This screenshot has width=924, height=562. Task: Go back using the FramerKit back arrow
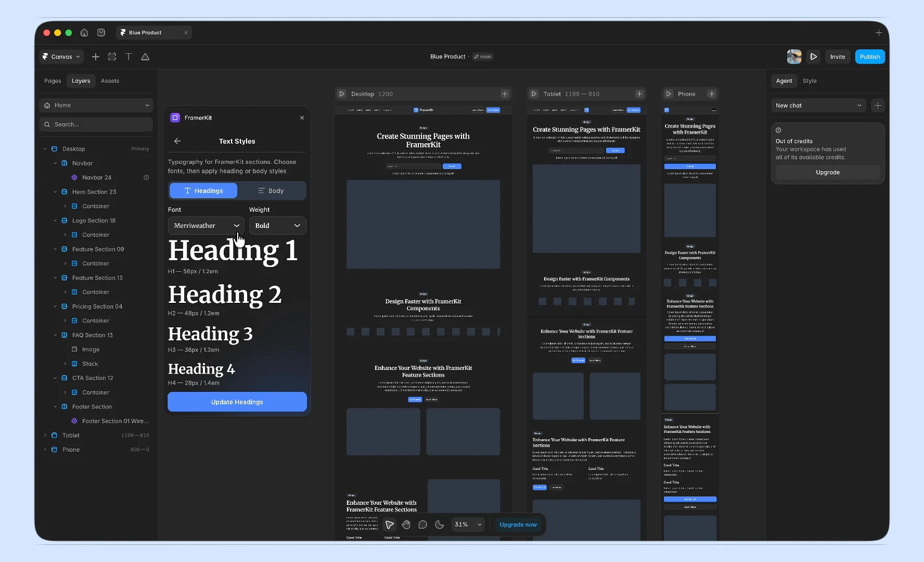pos(177,141)
